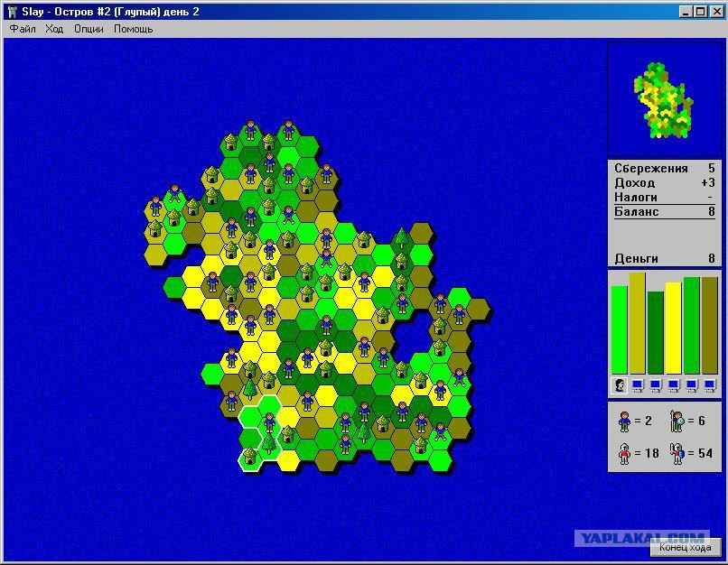Buy a peasant costing 2
Screen dimensions: 728x565
[624, 421]
